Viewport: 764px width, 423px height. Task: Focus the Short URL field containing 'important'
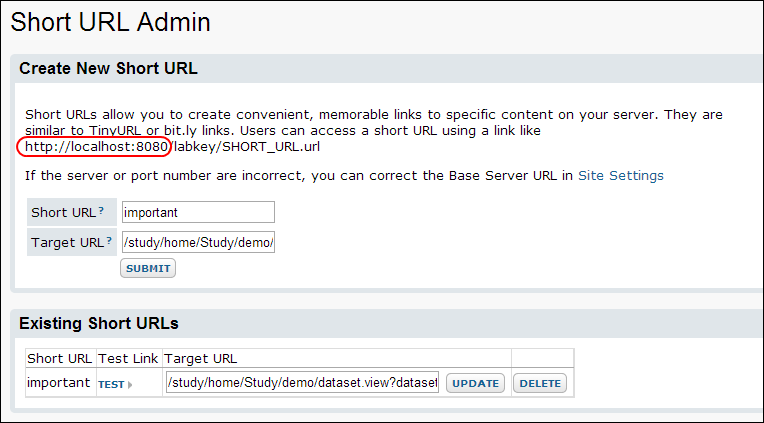tap(198, 212)
